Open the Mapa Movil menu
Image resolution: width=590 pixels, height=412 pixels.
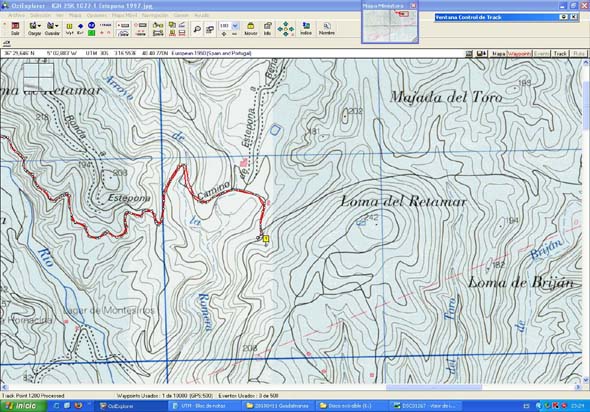(x=125, y=15)
